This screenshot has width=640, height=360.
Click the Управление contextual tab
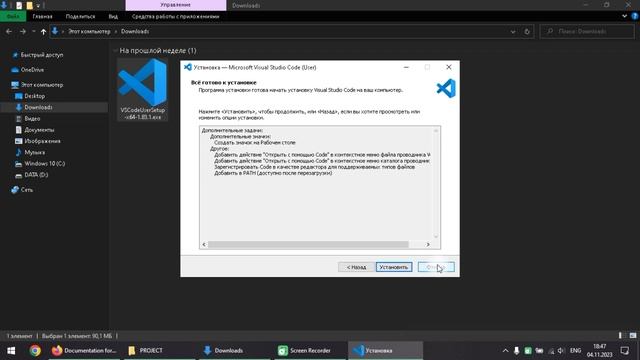pyautogui.click(x=176, y=5)
